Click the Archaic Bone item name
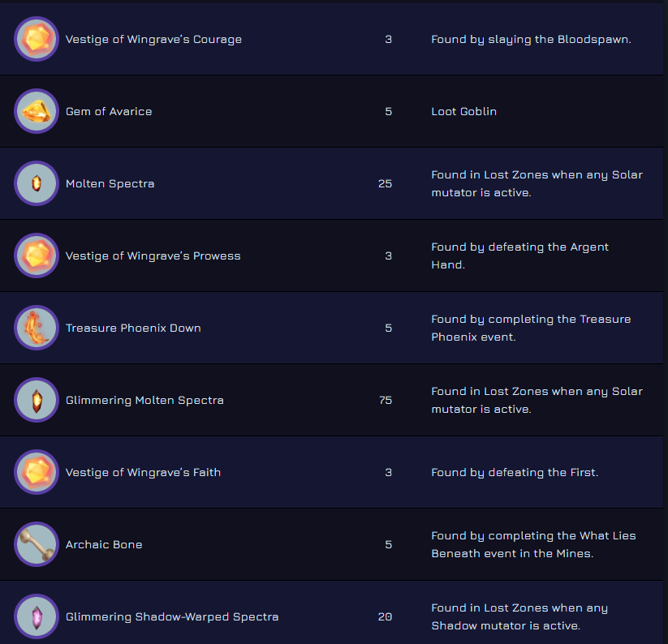The height and width of the screenshot is (644, 668). pos(104,544)
